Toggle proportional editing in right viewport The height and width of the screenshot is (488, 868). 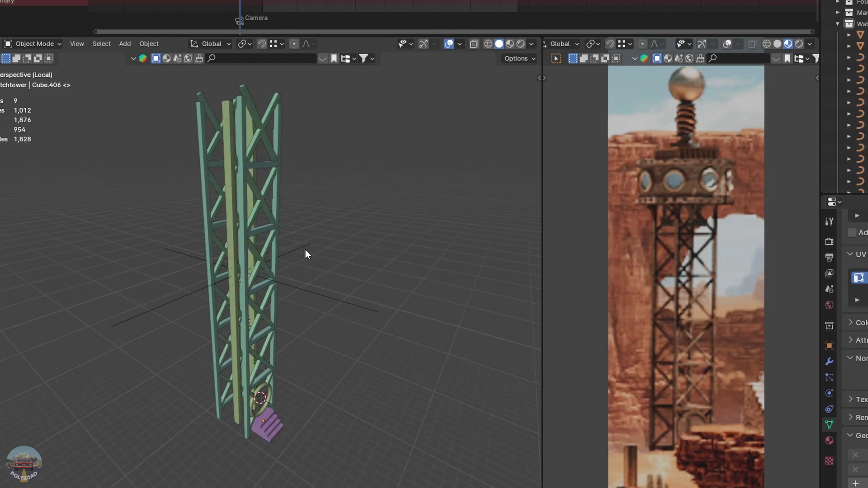(x=642, y=44)
